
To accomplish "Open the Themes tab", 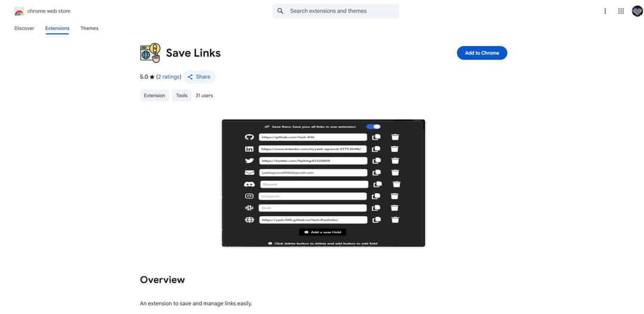I will pos(89,28).
